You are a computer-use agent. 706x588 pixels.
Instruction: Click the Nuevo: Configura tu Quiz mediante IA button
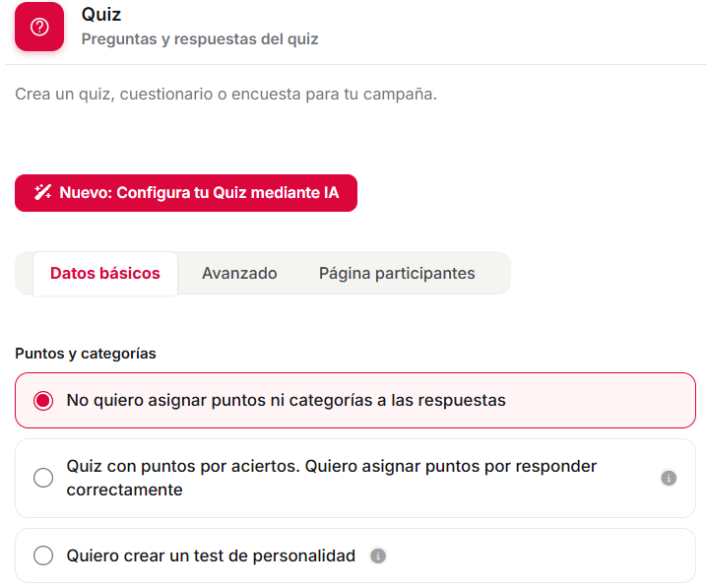[186, 193]
